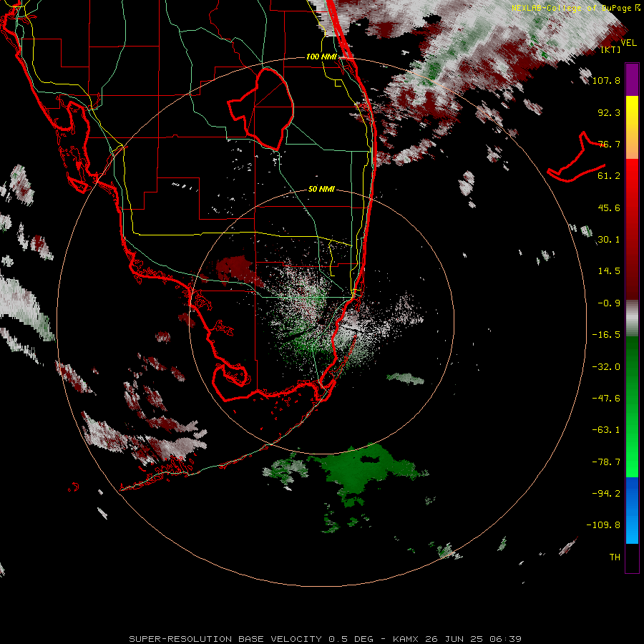This screenshot has width=644, height=644.
Task: Click the 45.6 velocity scale value
Action: point(609,208)
